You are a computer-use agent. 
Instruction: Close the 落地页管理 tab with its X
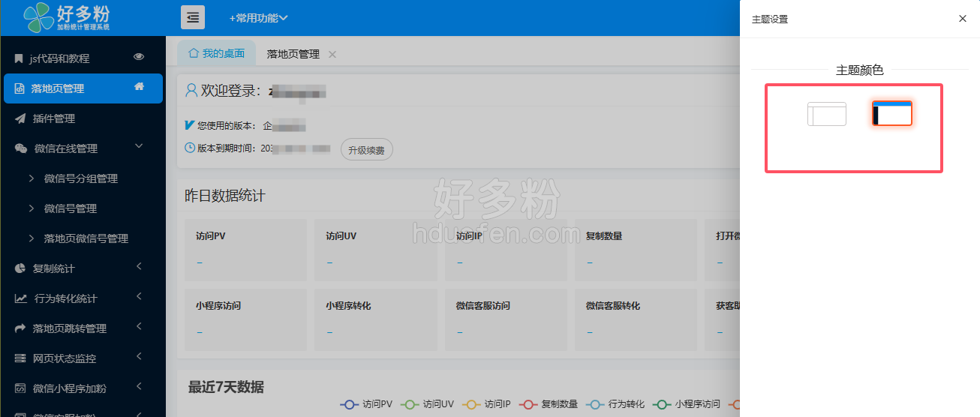(x=332, y=54)
